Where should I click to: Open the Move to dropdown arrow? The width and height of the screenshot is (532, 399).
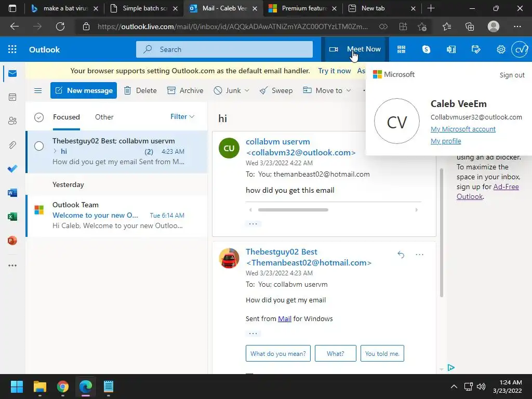349,90
